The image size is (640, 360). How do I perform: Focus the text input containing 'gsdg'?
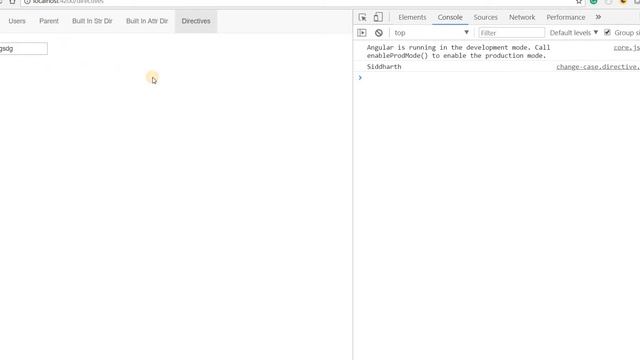pyautogui.click(x=23, y=49)
